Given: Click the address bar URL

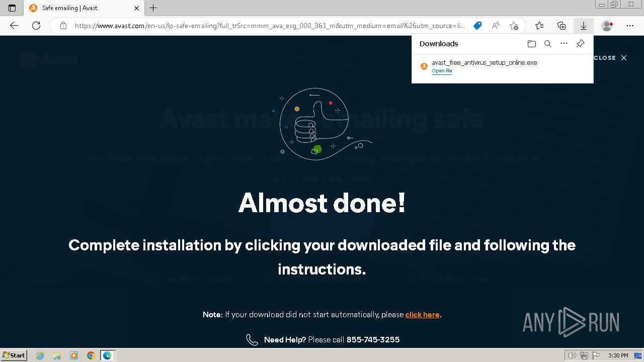Looking at the screenshot, I should 269,26.
